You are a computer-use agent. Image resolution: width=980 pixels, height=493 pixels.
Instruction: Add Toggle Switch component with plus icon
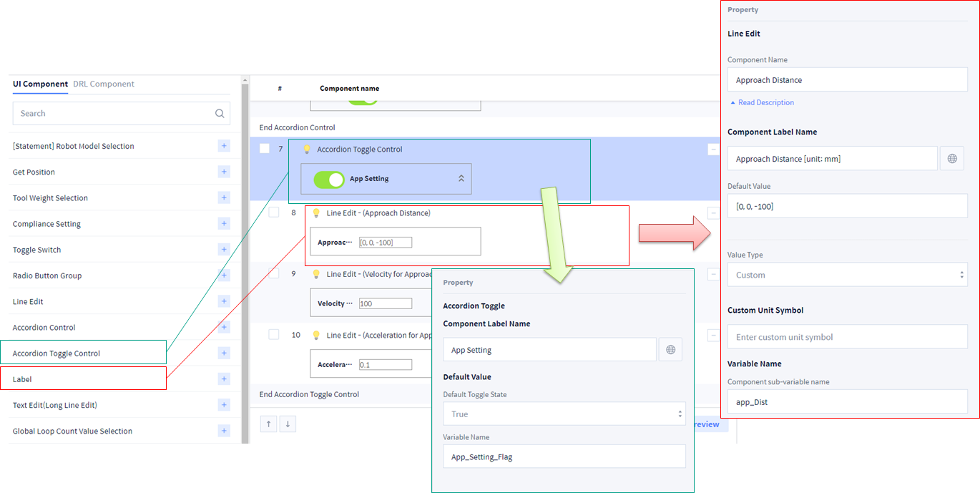(224, 250)
